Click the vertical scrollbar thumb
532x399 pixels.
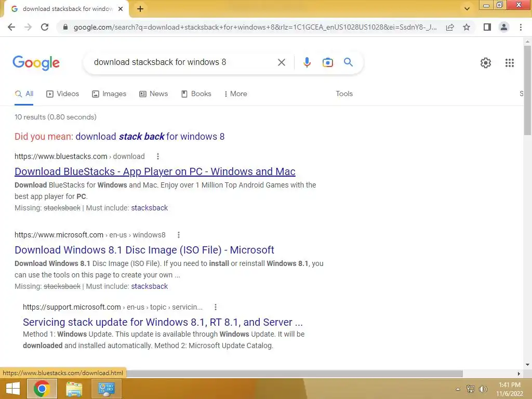pos(527,90)
